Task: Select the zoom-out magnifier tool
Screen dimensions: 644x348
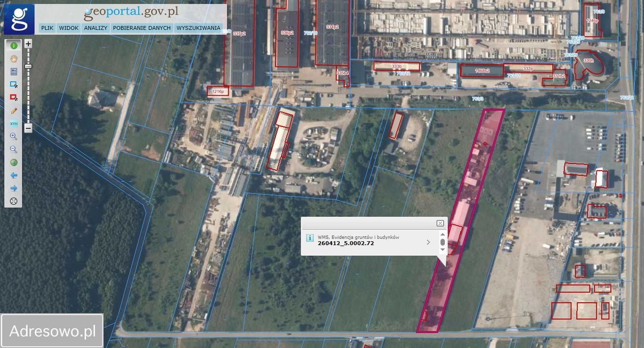Action: pyautogui.click(x=14, y=150)
